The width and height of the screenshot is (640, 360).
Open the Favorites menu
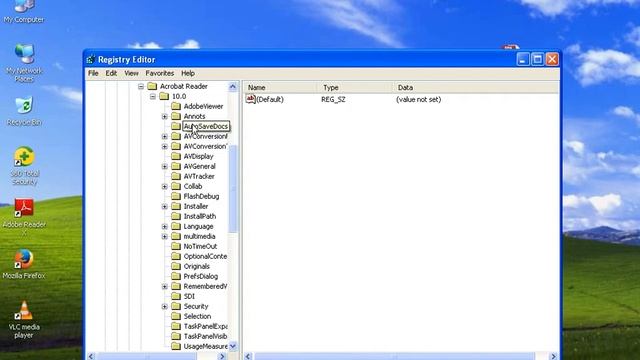(160, 73)
